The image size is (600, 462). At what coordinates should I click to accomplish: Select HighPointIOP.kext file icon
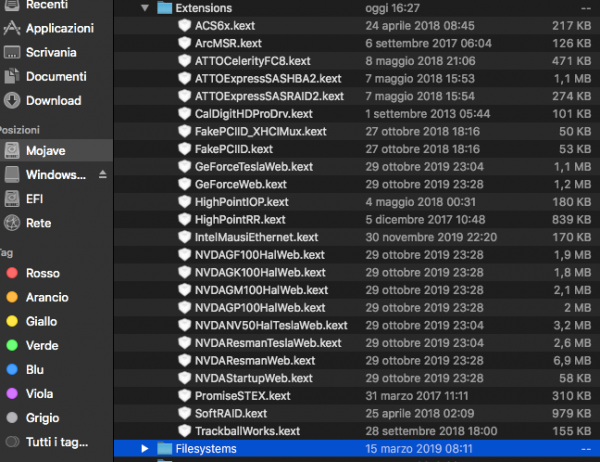[184, 202]
